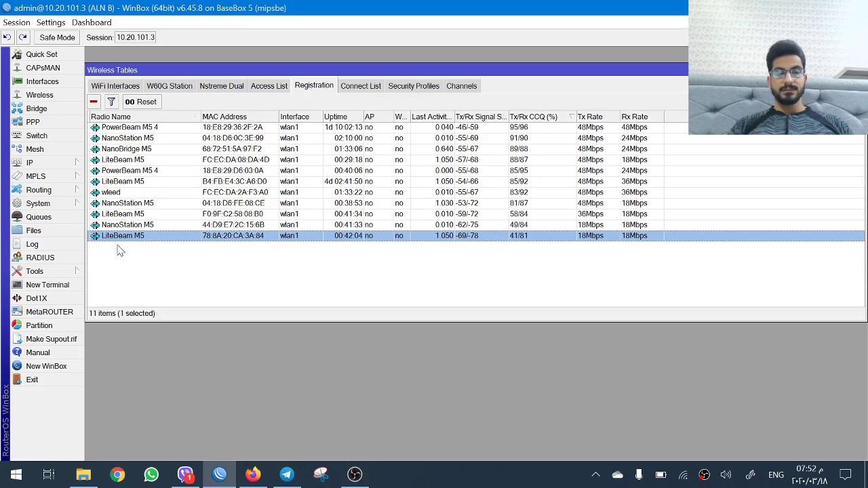The width and height of the screenshot is (868, 488).
Task: Open the Session menu
Action: (16, 22)
